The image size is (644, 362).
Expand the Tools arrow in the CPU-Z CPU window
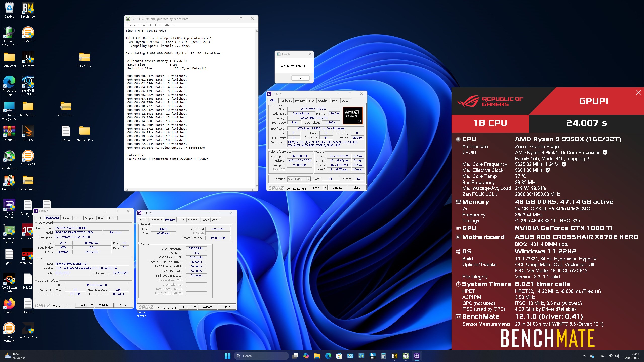tap(325, 188)
